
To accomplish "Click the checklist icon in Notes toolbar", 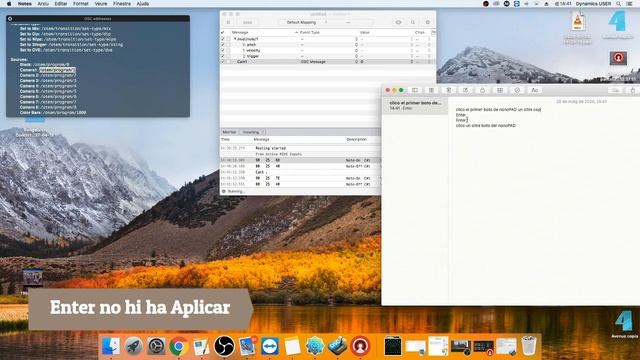I will (517, 90).
